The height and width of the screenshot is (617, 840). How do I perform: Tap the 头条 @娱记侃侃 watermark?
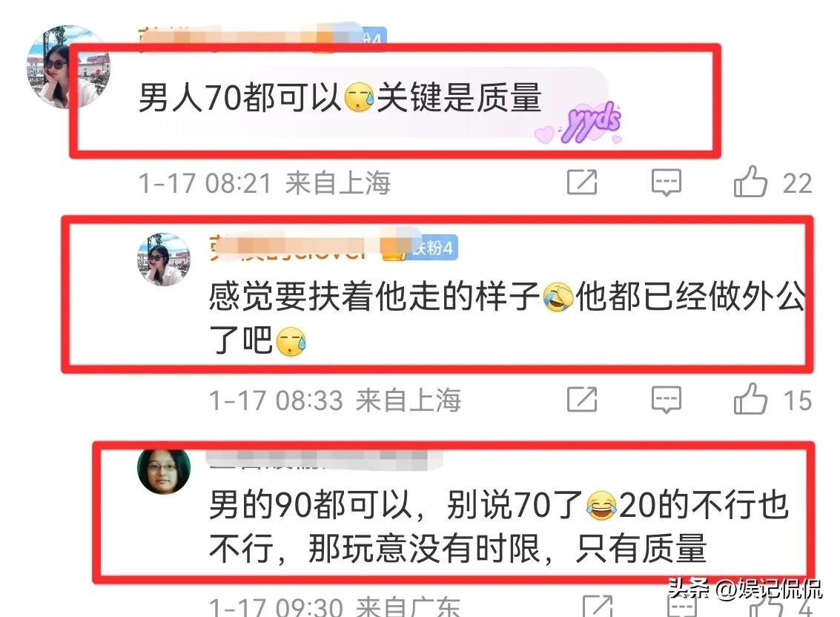pos(744,589)
